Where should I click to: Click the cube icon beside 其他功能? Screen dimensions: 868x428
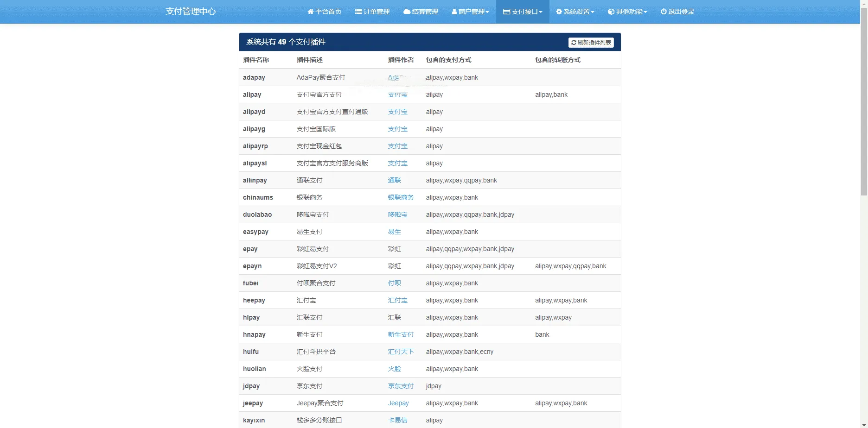point(611,12)
